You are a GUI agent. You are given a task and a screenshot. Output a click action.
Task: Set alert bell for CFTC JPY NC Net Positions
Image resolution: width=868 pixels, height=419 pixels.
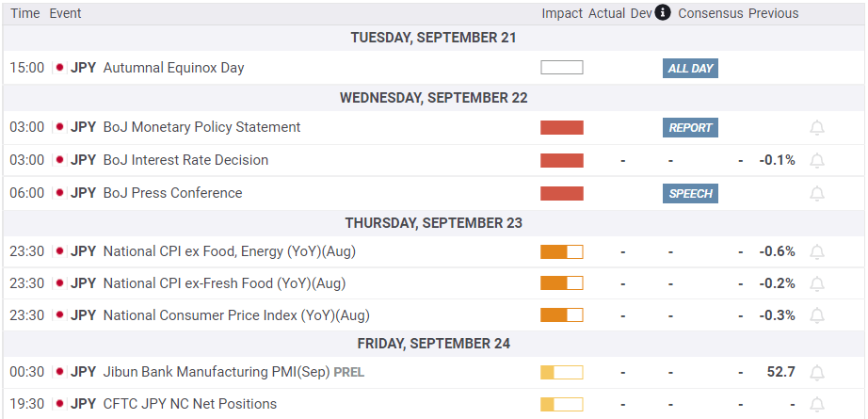coord(817,405)
